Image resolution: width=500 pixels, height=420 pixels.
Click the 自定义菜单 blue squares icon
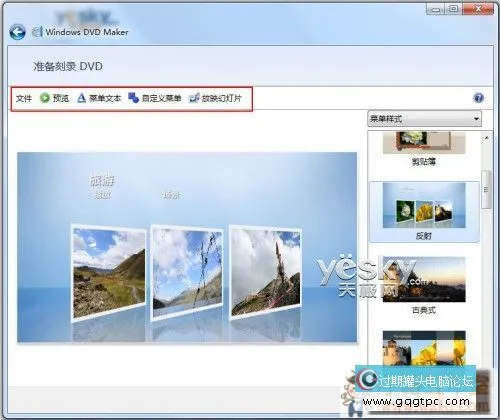(x=133, y=98)
